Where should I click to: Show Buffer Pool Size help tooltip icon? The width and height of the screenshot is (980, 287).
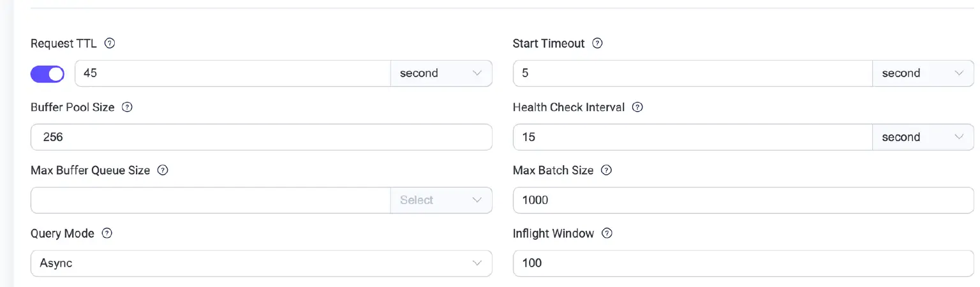(x=127, y=107)
